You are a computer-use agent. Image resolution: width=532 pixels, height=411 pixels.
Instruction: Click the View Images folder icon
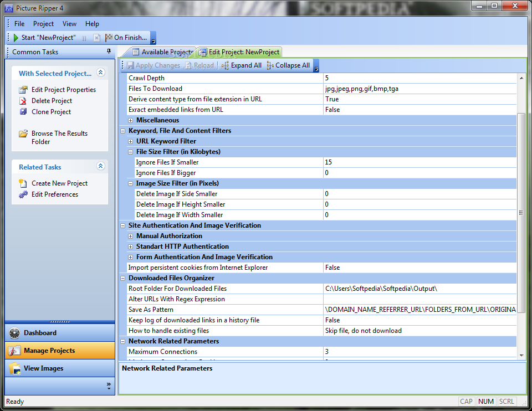(14, 368)
